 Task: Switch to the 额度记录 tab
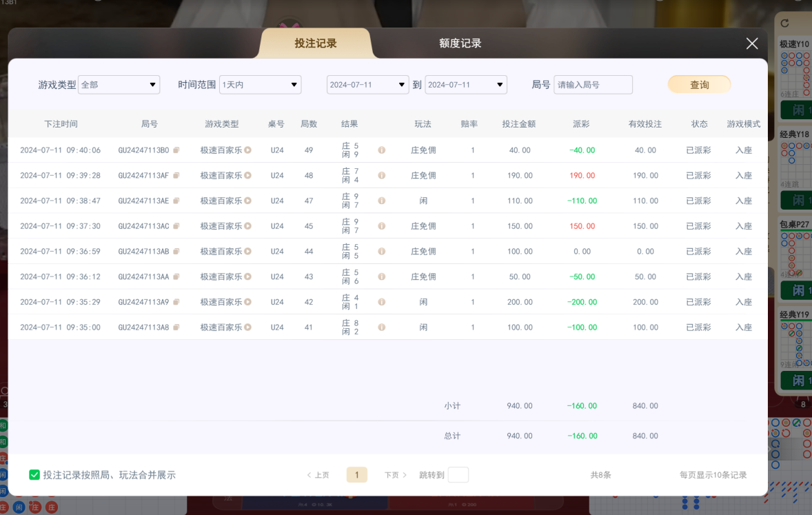click(x=458, y=43)
